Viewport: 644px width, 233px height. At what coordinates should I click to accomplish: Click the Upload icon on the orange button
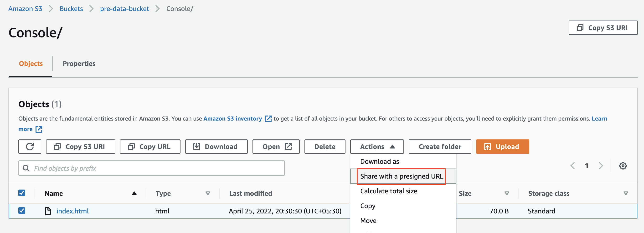tap(488, 146)
